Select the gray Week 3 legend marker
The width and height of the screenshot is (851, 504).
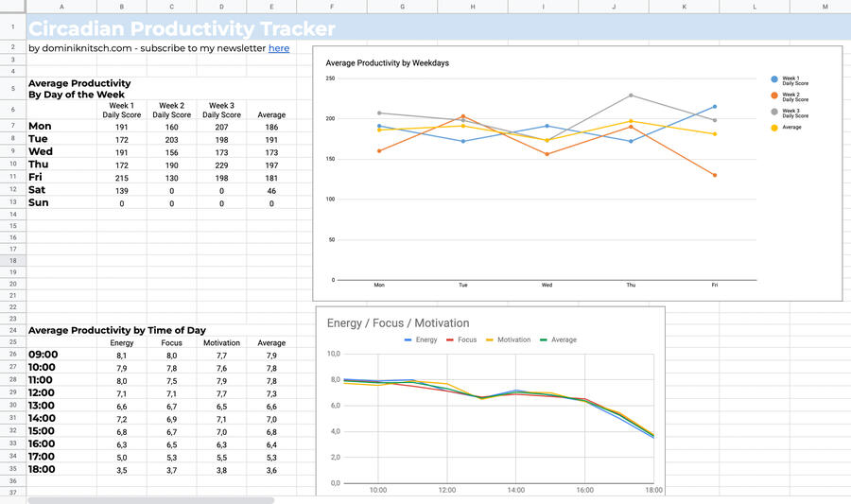pyautogui.click(x=774, y=112)
